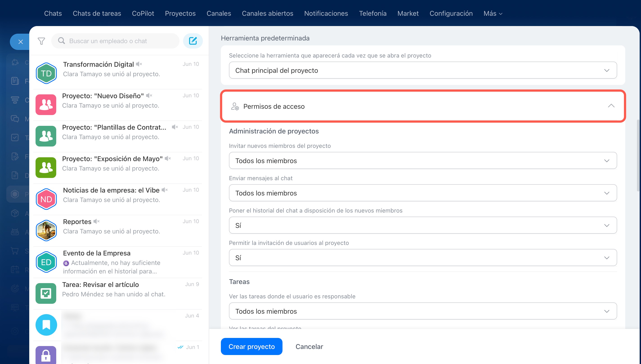The image size is (641, 364).
Task: Click the Jun 9 date label
Action: coord(192,284)
